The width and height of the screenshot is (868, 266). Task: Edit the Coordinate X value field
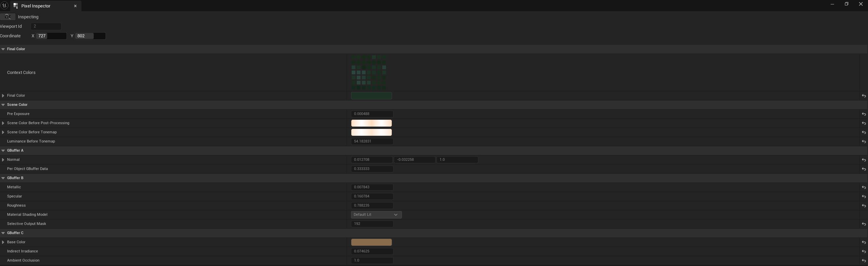pyautogui.click(x=51, y=36)
